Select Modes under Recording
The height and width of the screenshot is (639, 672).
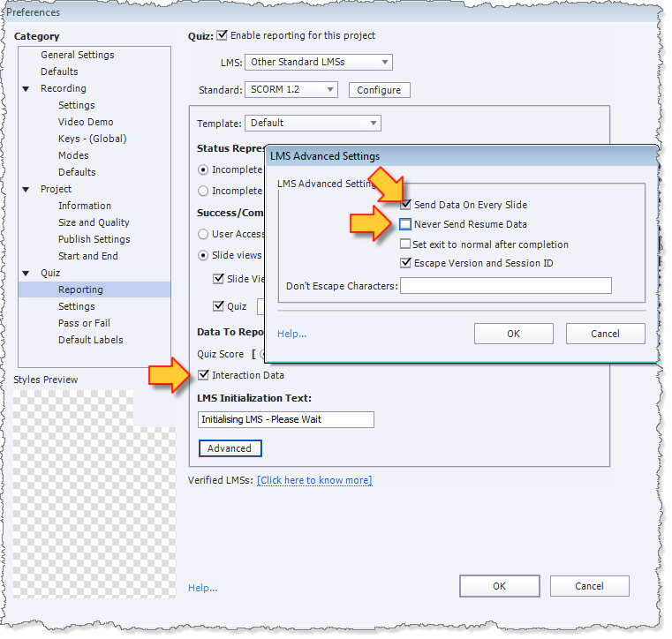pyautogui.click(x=73, y=155)
